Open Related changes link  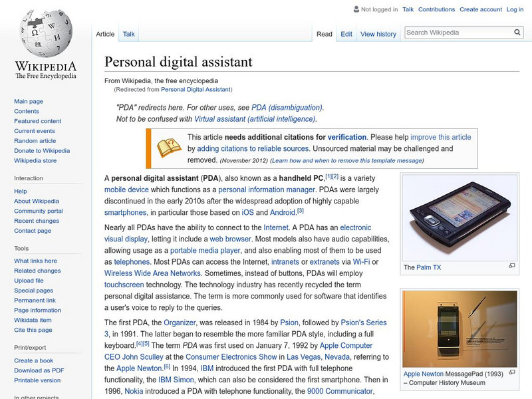(37, 271)
